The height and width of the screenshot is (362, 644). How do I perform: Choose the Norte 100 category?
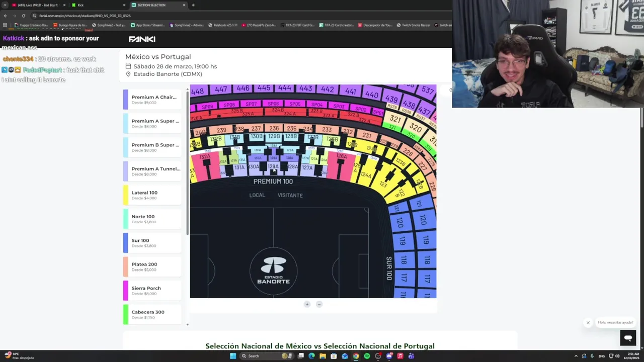click(x=152, y=219)
